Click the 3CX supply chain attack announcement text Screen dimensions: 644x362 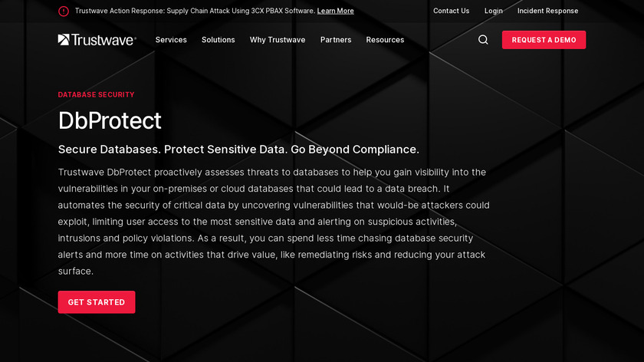(x=195, y=12)
